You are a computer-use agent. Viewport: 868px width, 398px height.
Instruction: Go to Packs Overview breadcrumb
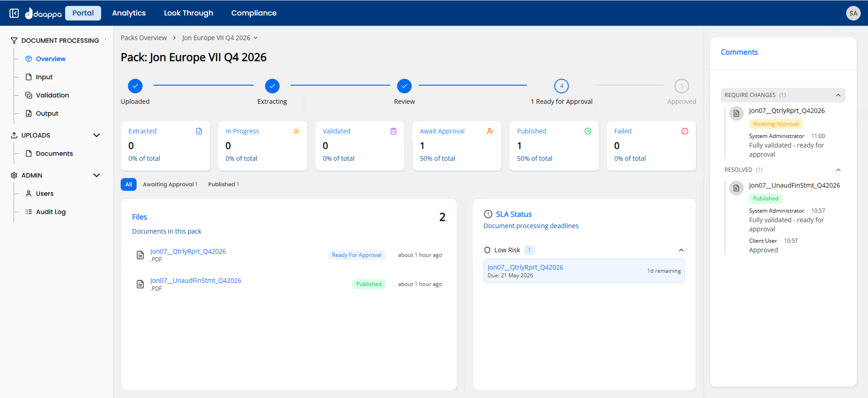click(143, 38)
